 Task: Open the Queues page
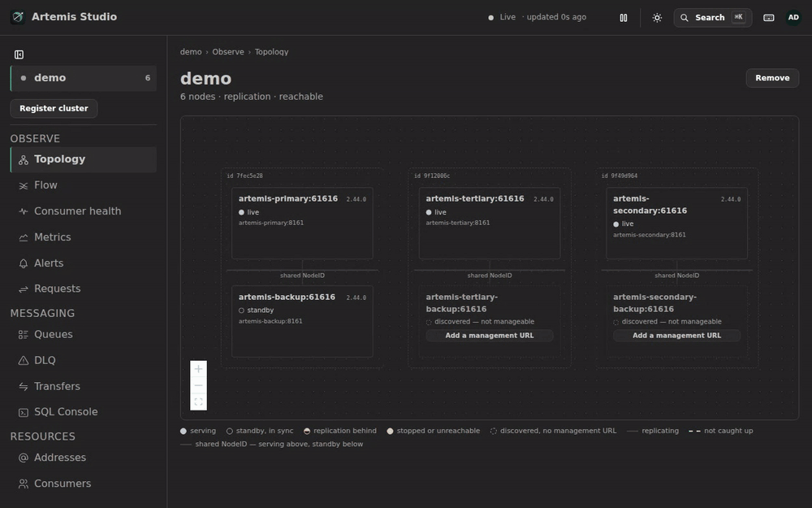84,334
